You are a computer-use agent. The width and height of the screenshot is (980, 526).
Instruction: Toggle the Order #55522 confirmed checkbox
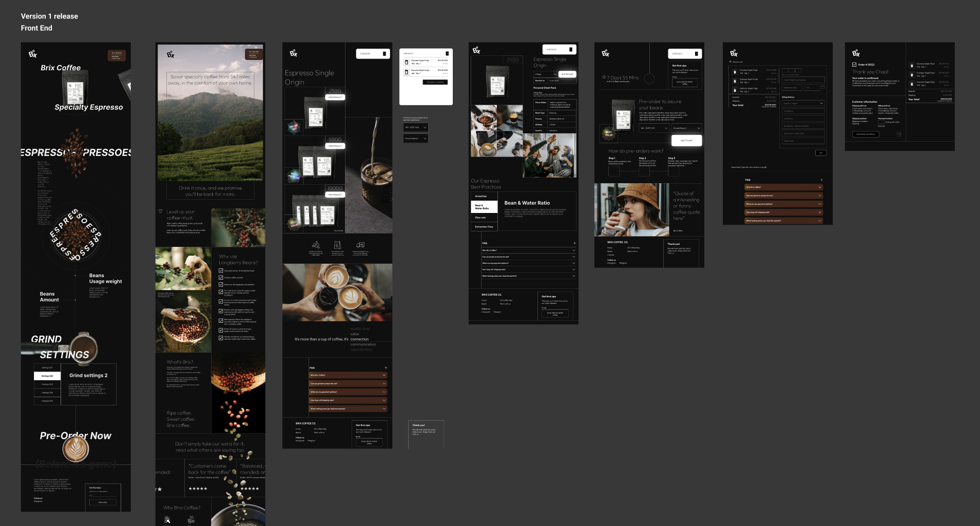[854, 65]
